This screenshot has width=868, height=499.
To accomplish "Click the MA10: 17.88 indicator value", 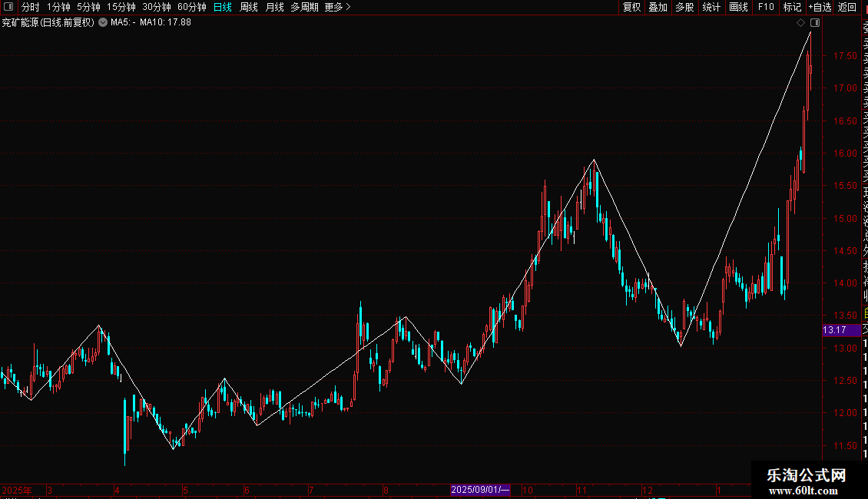I will (x=165, y=23).
